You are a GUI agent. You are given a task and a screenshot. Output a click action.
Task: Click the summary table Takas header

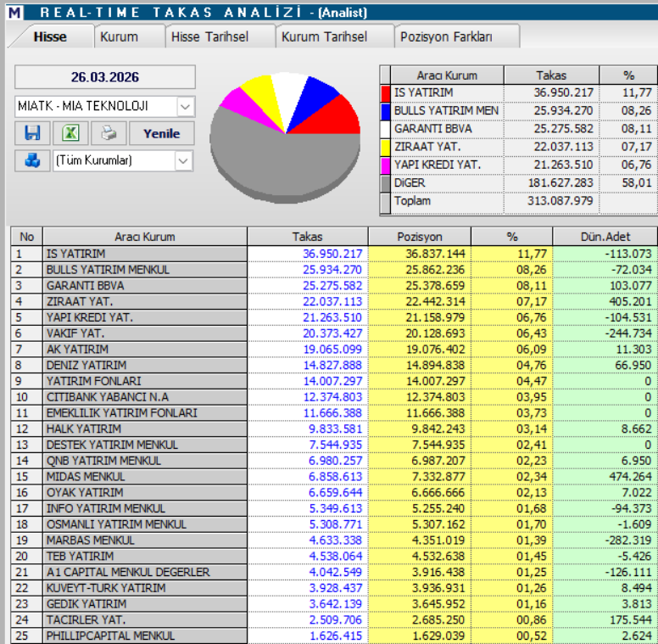coord(551,76)
